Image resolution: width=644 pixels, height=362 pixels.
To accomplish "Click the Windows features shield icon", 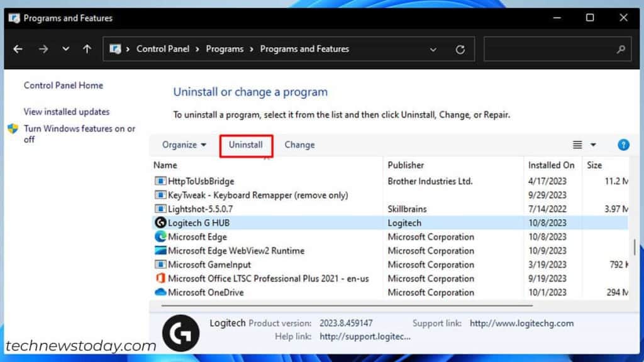I will (x=13, y=128).
